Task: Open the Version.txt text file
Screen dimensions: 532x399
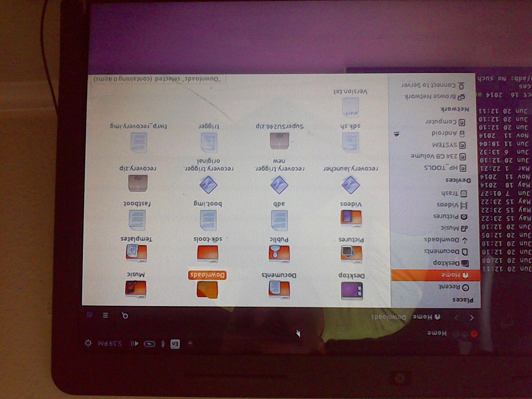Action: point(350,107)
